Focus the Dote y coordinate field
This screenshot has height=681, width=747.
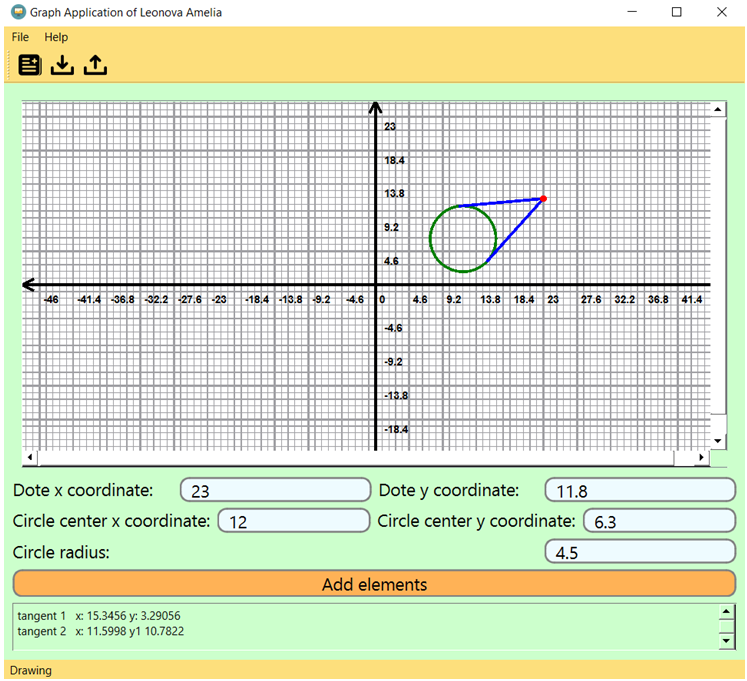tap(640, 490)
